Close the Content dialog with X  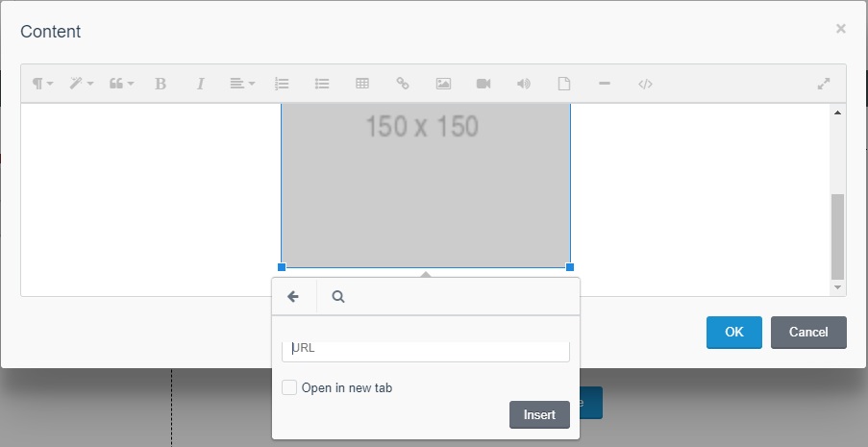pyautogui.click(x=840, y=28)
